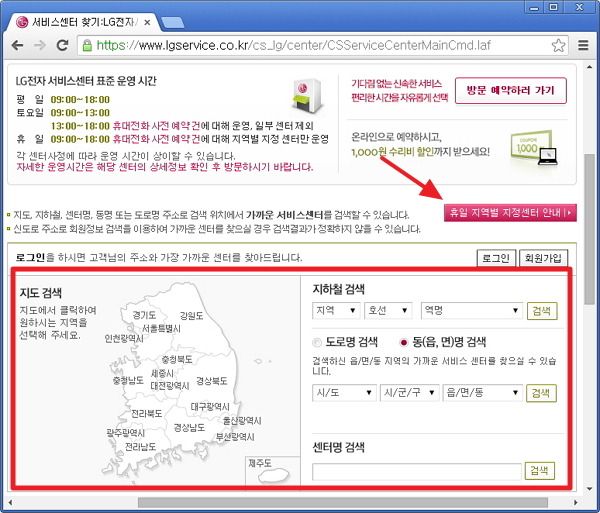The height and width of the screenshot is (513, 600).
Task: Open the 시/군/구 dropdown
Action: click(409, 392)
